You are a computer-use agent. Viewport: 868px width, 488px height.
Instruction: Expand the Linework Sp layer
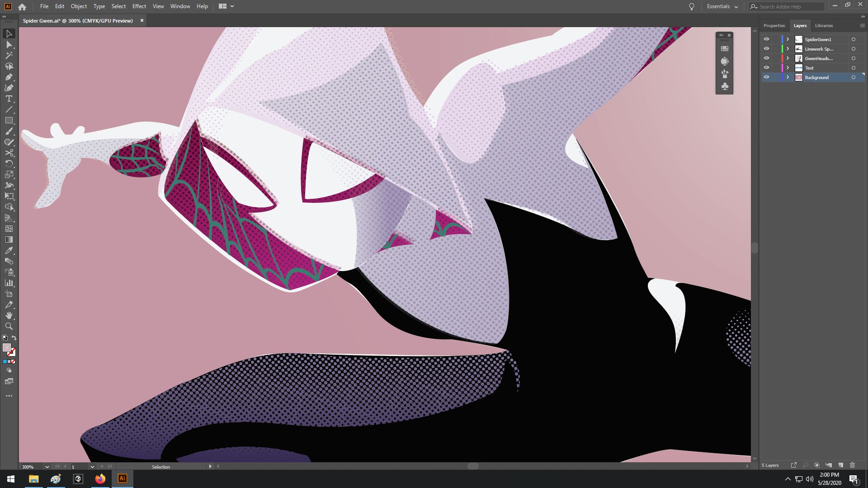point(788,48)
